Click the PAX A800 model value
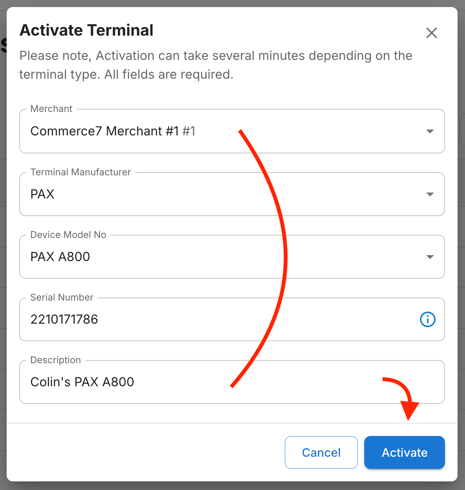The width and height of the screenshot is (465, 490). (60, 257)
